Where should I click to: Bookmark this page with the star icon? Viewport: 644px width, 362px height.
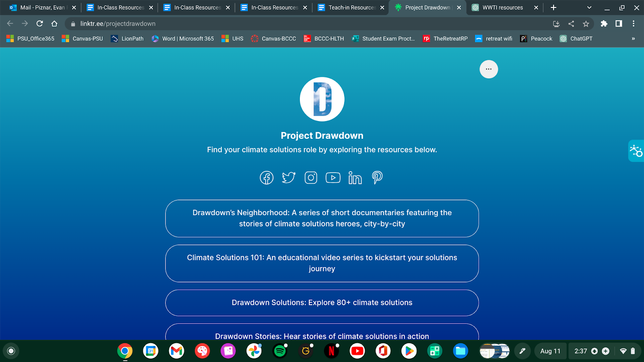(x=586, y=24)
